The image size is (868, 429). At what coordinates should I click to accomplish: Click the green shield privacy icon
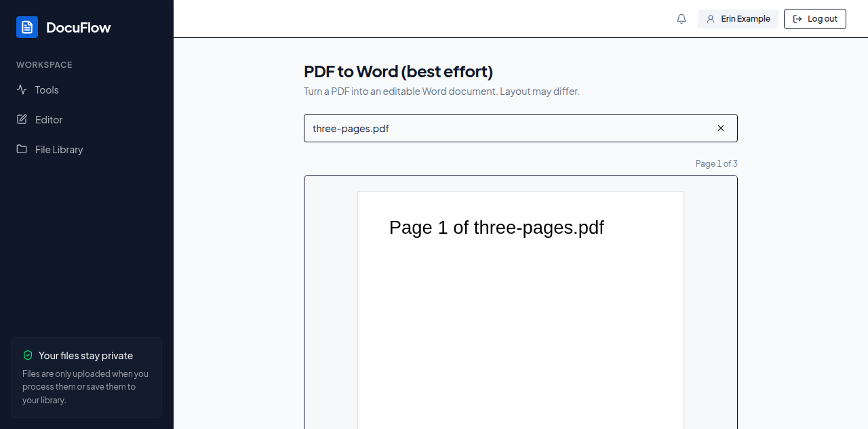click(28, 355)
